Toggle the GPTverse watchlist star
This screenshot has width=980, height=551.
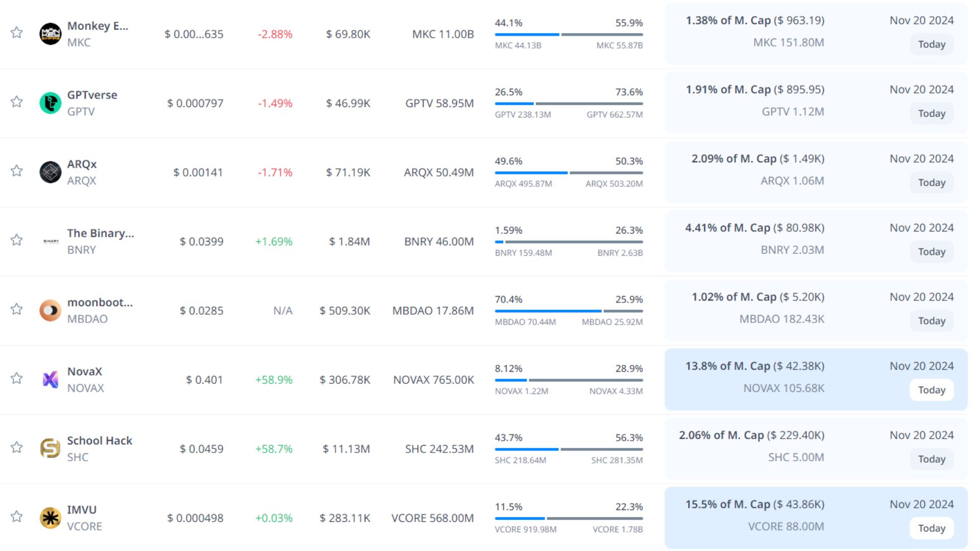click(17, 102)
